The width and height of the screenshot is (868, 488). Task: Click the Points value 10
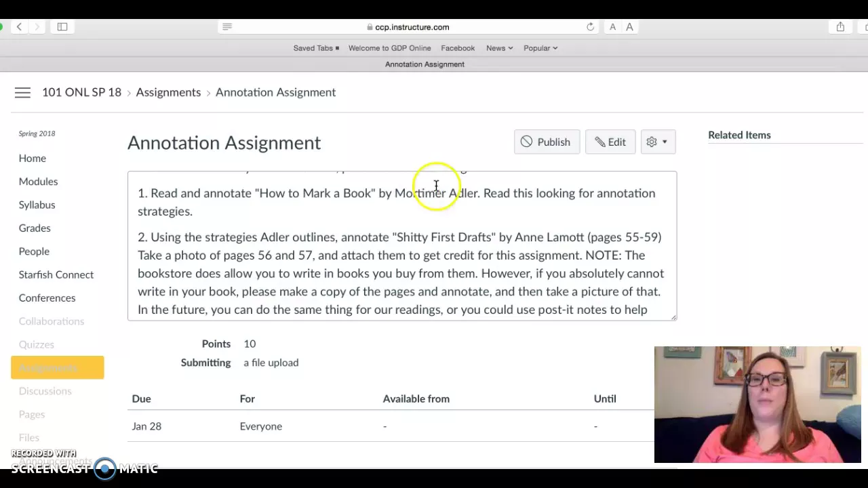tap(250, 344)
